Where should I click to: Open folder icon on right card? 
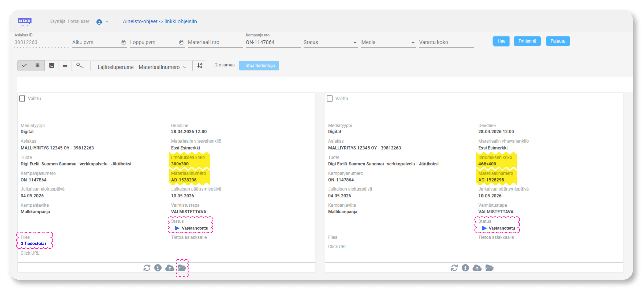[489, 268]
